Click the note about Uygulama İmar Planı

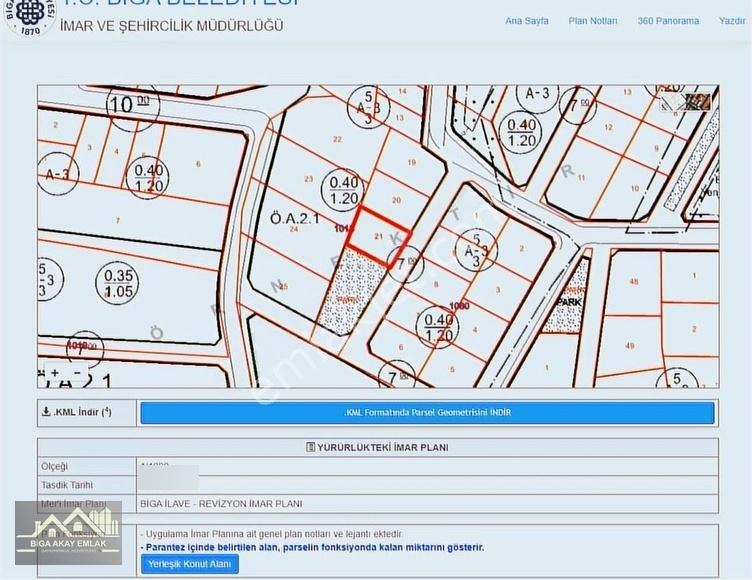point(271,534)
